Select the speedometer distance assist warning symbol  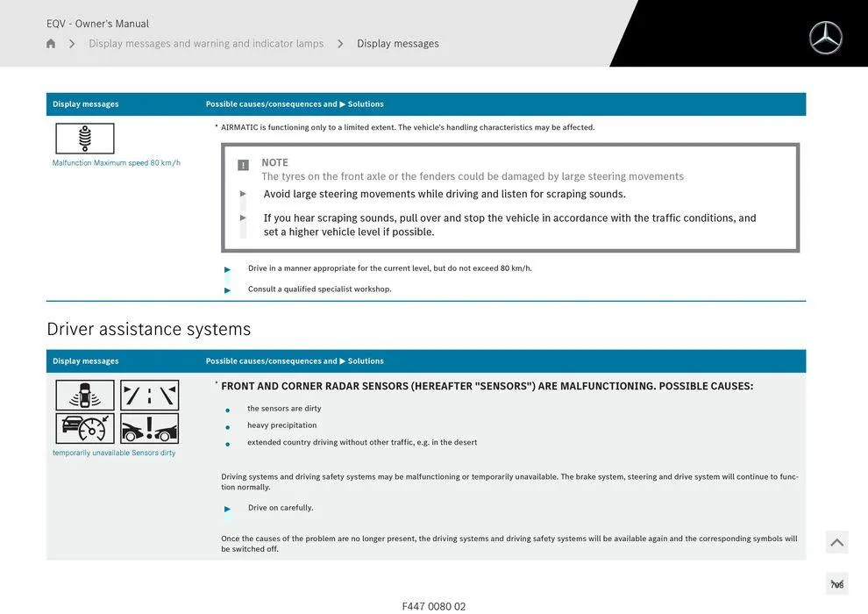tap(84, 430)
